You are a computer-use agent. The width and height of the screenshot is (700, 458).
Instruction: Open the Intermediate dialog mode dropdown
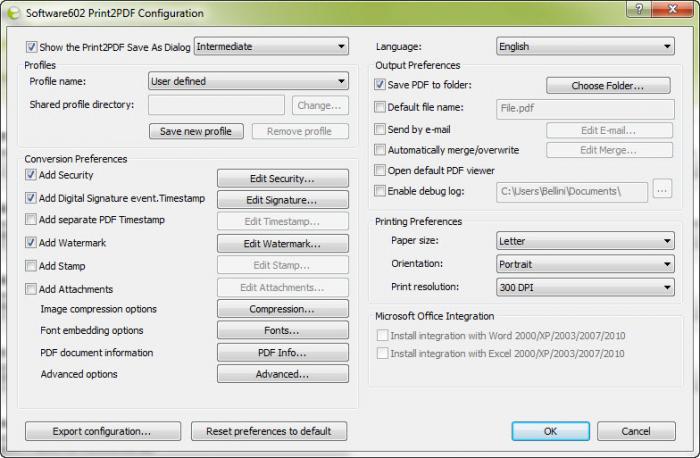(271, 46)
